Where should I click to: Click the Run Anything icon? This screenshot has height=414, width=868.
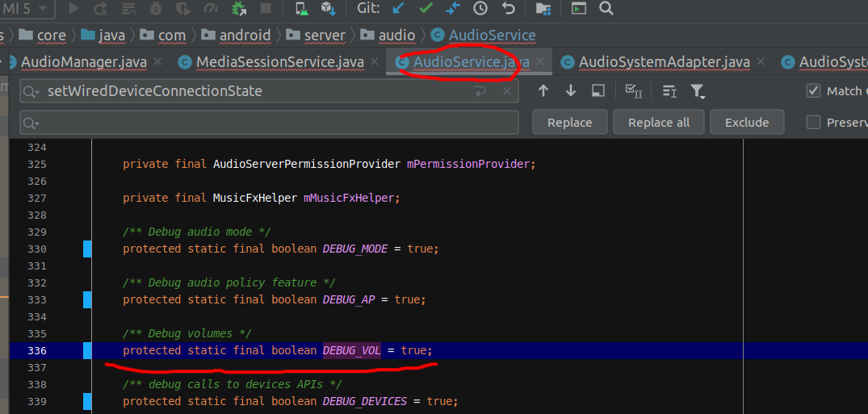tap(579, 8)
